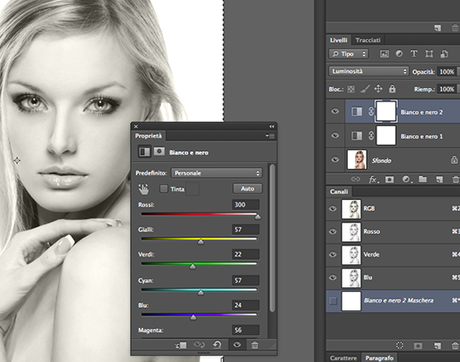Open the Luminosità blend mode dropdown
This screenshot has width=460, height=362.
pos(368,71)
